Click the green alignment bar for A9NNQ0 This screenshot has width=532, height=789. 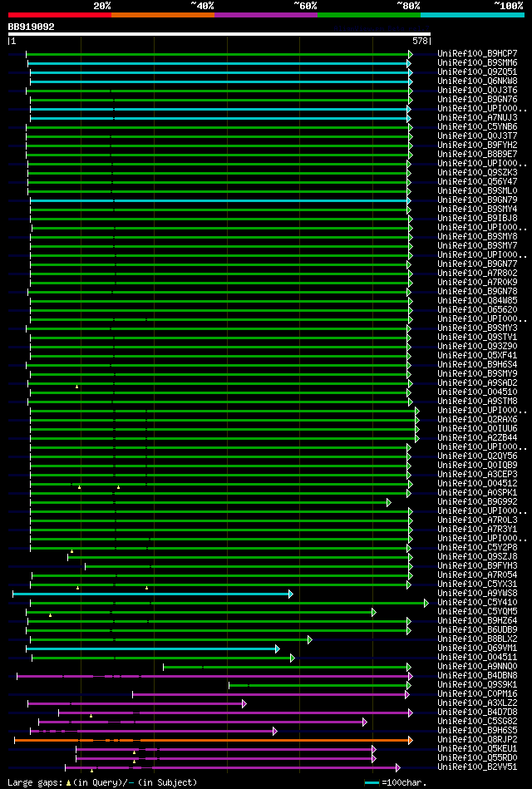pos(285,667)
